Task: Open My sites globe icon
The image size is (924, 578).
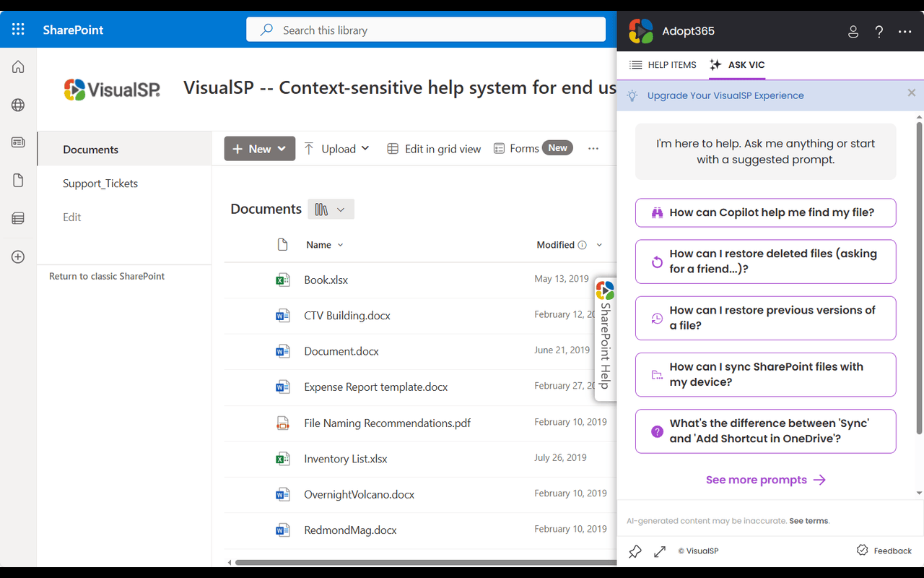Action: click(x=18, y=105)
